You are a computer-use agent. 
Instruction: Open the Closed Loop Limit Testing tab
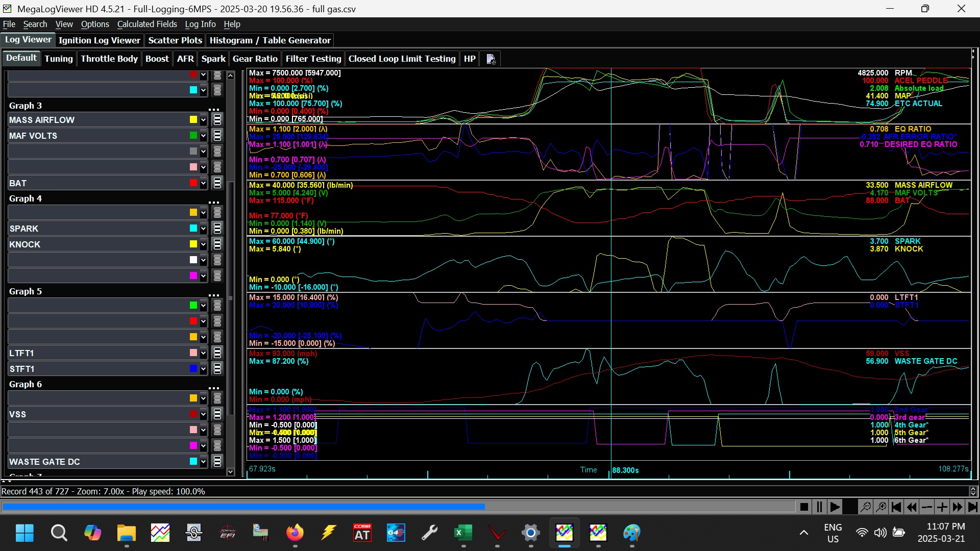pyautogui.click(x=402, y=59)
